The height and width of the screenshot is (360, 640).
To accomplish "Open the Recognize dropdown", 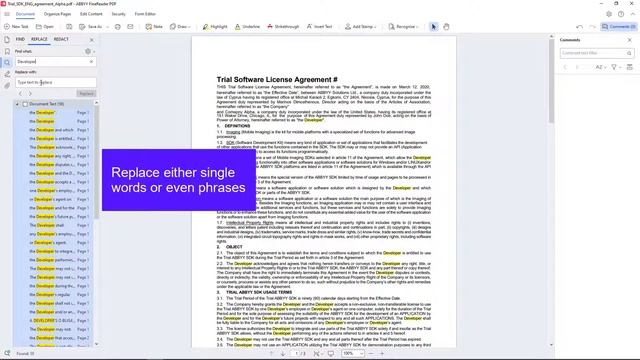I will pos(403,27).
